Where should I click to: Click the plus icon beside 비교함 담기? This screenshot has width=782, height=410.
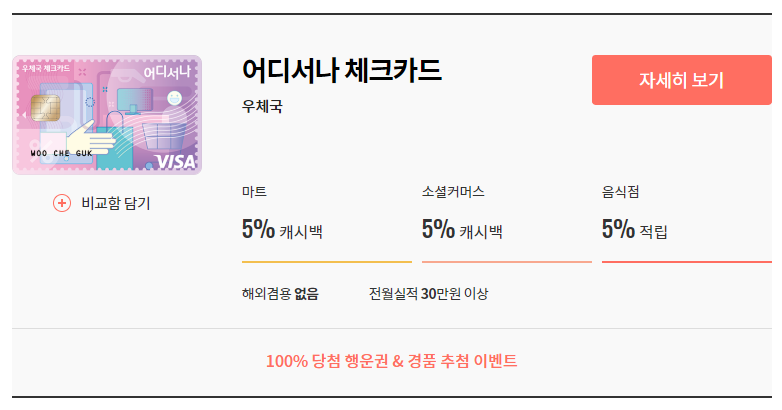tap(62, 203)
